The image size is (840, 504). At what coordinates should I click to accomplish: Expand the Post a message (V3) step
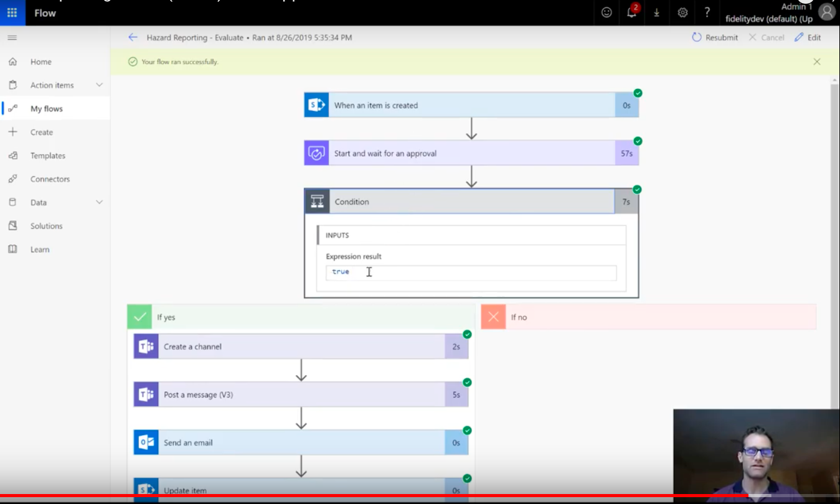(301, 394)
